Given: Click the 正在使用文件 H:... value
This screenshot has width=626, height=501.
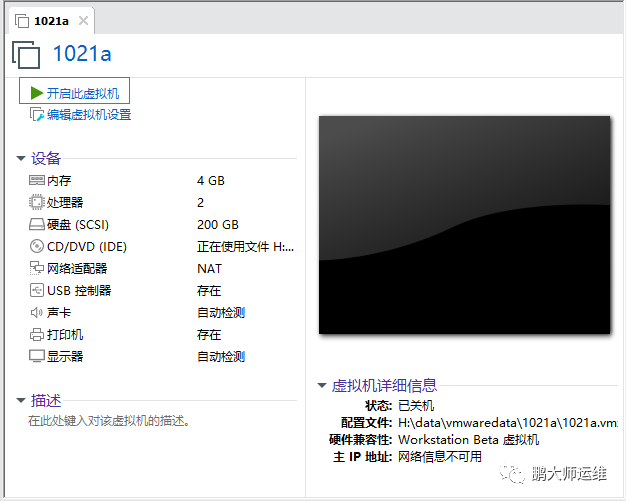Looking at the screenshot, I should coord(246,246).
